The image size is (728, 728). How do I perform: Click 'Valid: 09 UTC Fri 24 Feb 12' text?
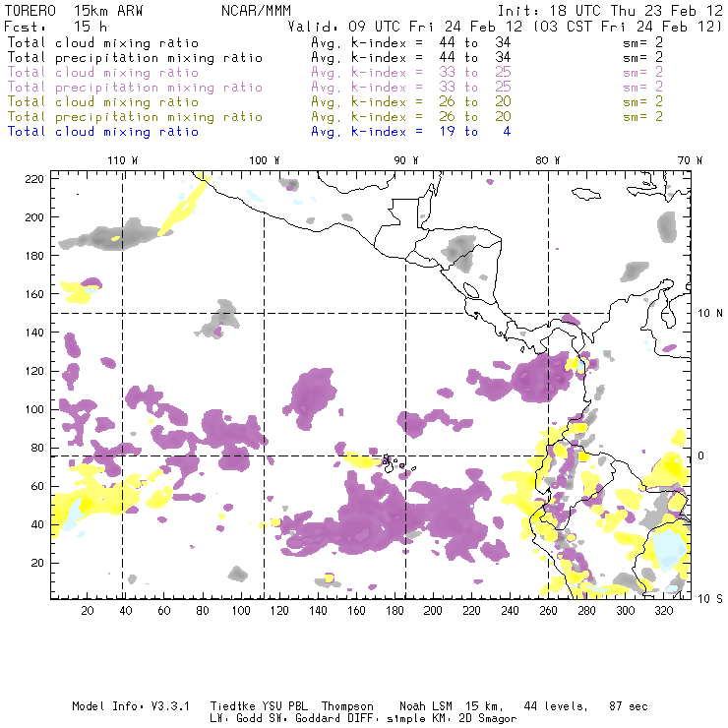[405, 27]
